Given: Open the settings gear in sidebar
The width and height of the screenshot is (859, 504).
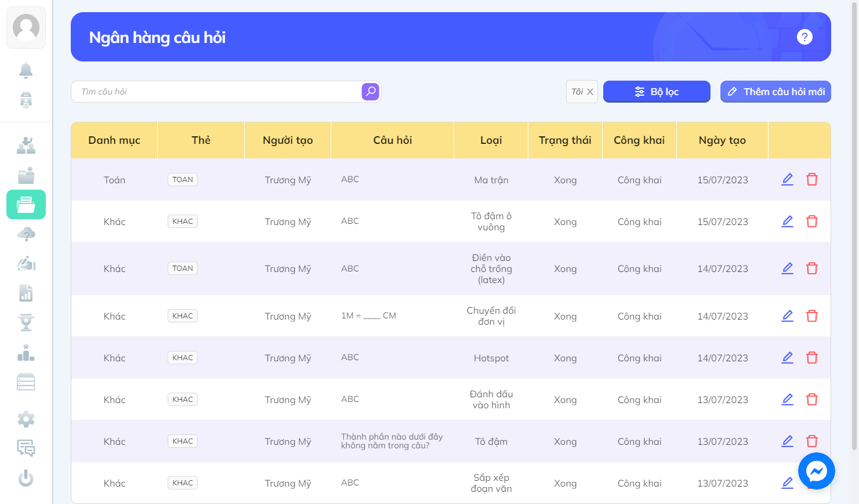Looking at the screenshot, I should pyautogui.click(x=26, y=419).
